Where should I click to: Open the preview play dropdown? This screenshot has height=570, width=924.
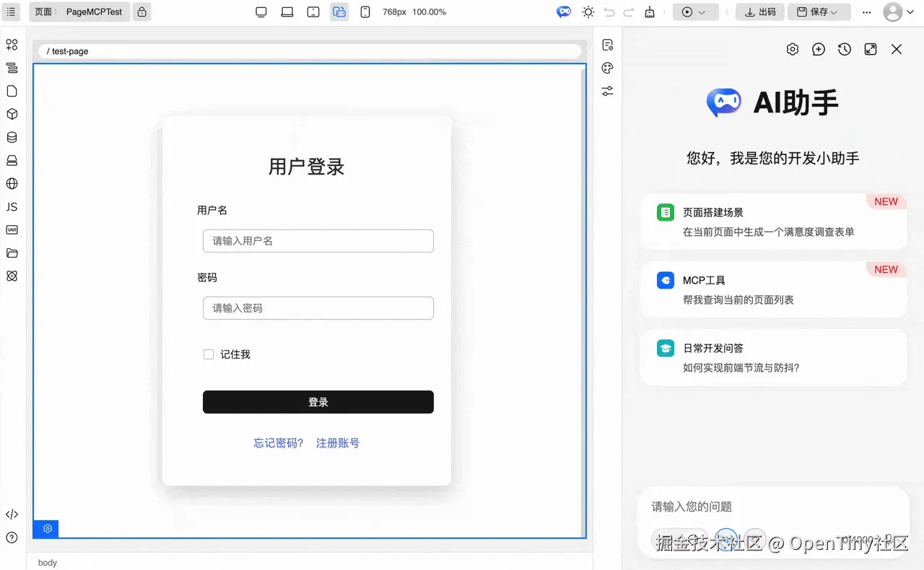[695, 12]
